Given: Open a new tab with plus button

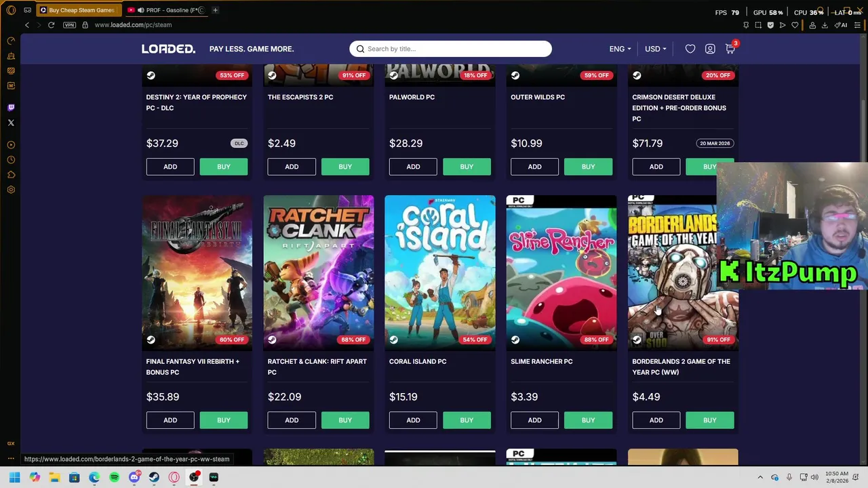Looking at the screenshot, I should click(x=215, y=10).
